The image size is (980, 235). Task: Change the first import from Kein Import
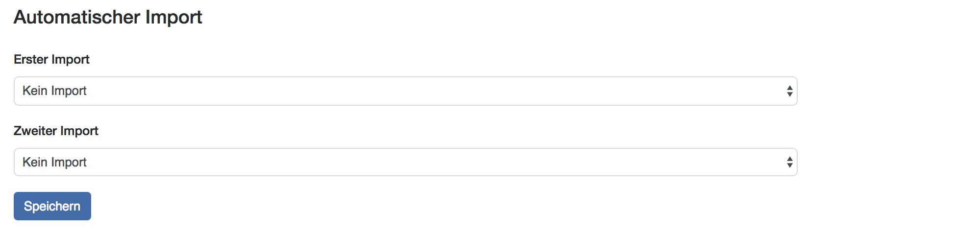point(405,91)
